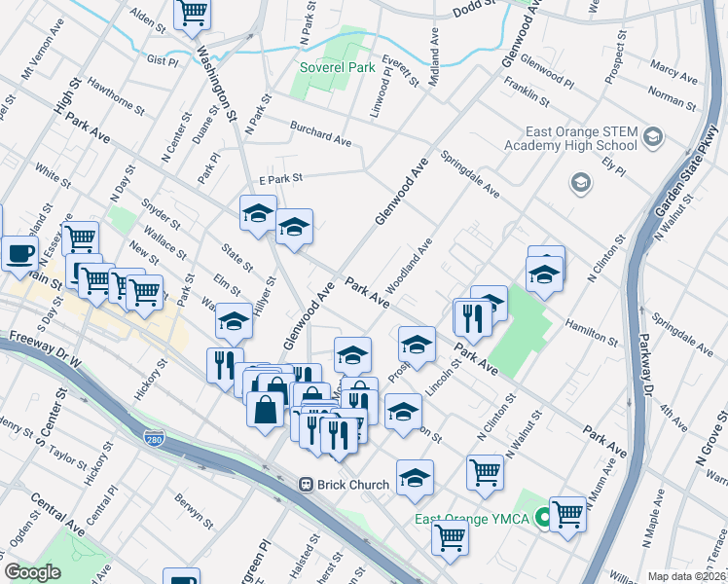The image size is (728, 584).
Task: Click the East Orange STEM Academy school icon
Action: [x=653, y=137]
